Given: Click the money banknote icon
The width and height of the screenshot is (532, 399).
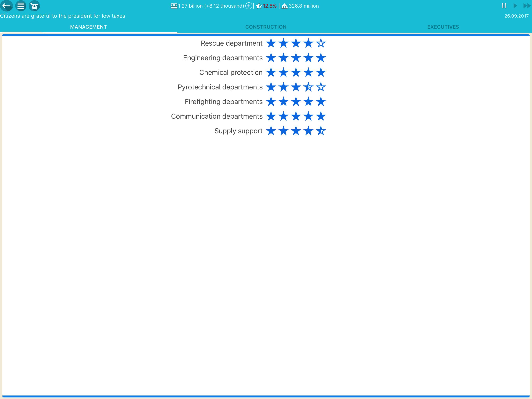Looking at the screenshot, I should (174, 6).
